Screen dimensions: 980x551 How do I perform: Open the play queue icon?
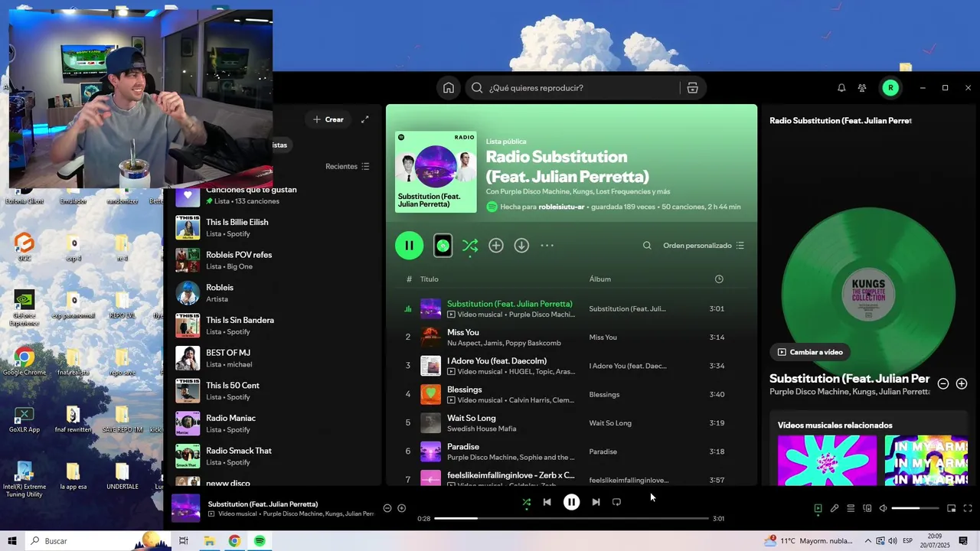tap(851, 508)
